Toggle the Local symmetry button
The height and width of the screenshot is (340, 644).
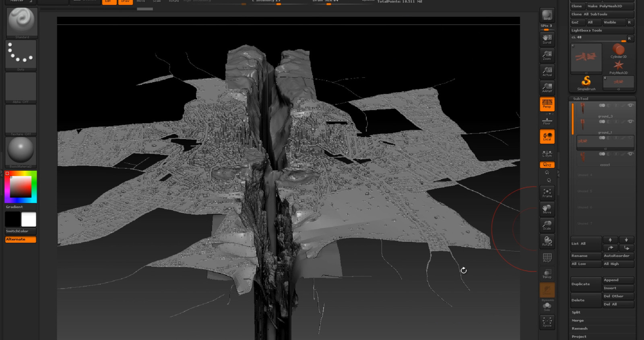547,137
